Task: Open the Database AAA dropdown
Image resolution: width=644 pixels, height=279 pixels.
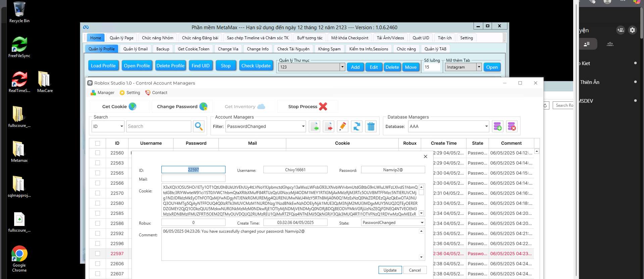Action: point(449,126)
